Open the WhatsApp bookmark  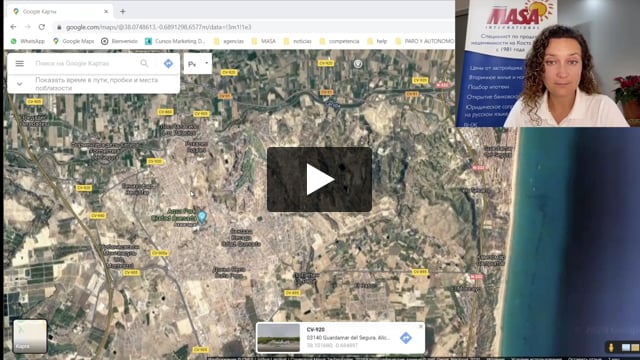[27, 41]
